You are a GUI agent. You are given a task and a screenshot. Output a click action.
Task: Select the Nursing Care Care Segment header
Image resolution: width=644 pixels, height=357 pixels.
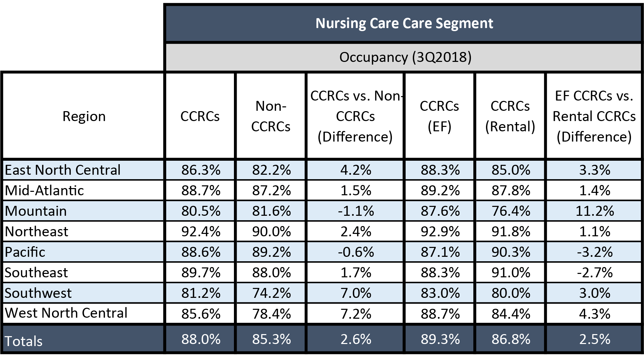(x=404, y=24)
